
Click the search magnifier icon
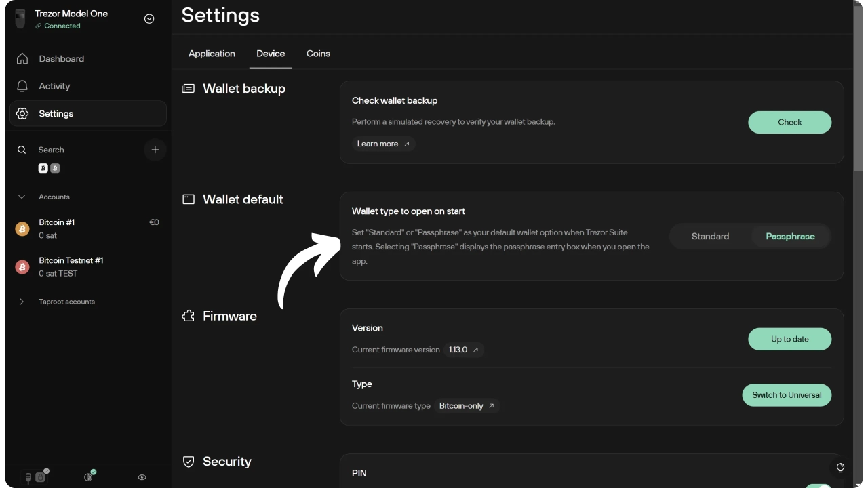coord(22,150)
